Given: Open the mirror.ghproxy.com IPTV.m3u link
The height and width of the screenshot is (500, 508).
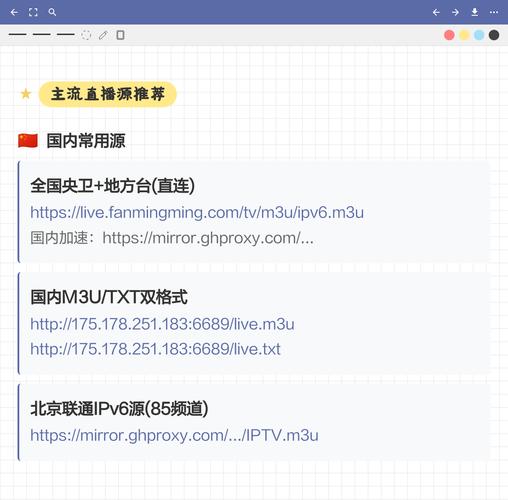Looking at the screenshot, I should pyautogui.click(x=174, y=435).
